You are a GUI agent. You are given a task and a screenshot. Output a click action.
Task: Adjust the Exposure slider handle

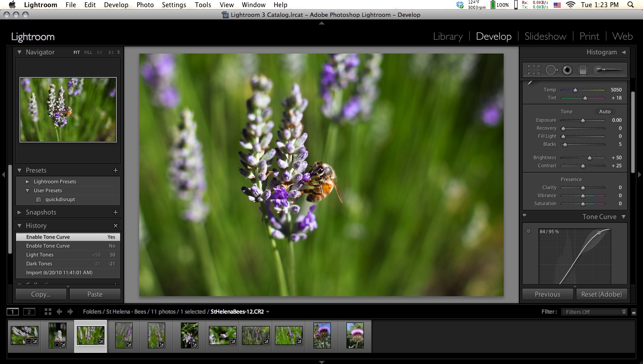[583, 120]
